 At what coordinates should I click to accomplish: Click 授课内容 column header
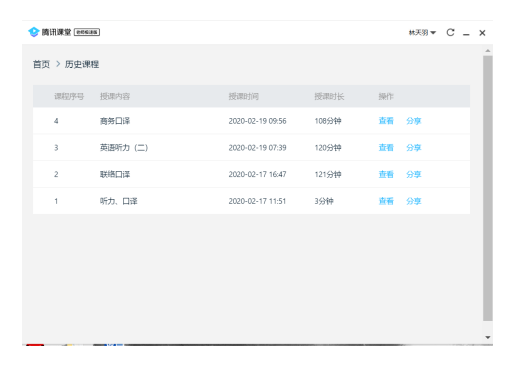click(x=115, y=96)
